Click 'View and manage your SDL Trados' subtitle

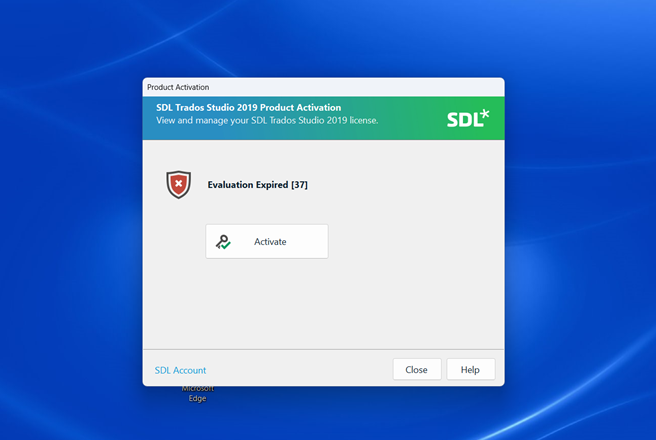[x=267, y=120]
